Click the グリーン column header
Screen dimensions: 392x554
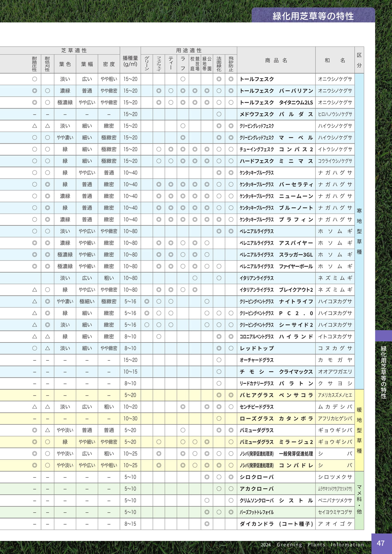coord(147,64)
